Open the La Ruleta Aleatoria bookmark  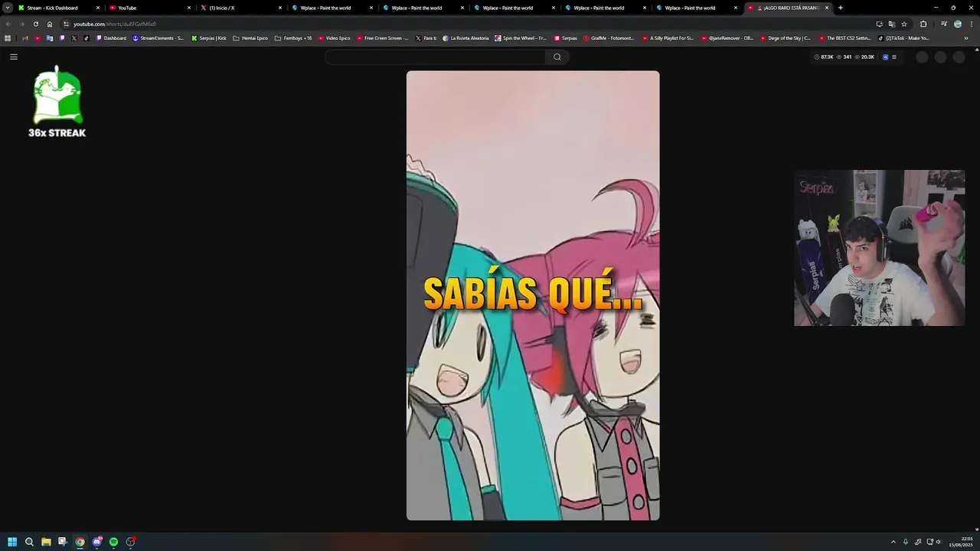(x=465, y=37)
